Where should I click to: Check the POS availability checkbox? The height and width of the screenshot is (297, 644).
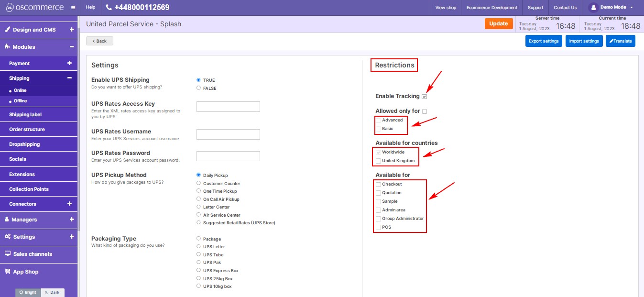[x=378, y=227]
